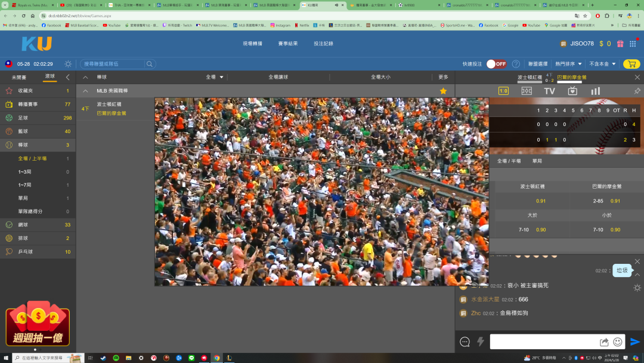Image resolution: width=644 pixels, height=363 pixels.
Task: Switch theme with header sun icon
Action: tap(68, 64)
